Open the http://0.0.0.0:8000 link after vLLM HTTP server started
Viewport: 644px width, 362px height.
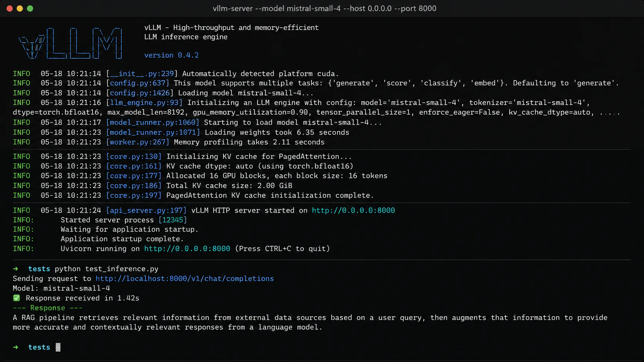click(353, 210)
